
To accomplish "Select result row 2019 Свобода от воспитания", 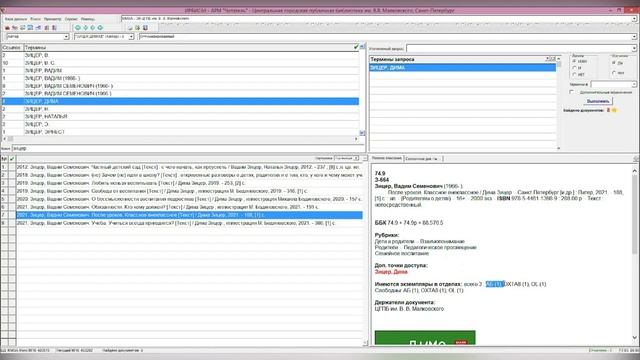I will coord(189,191).
